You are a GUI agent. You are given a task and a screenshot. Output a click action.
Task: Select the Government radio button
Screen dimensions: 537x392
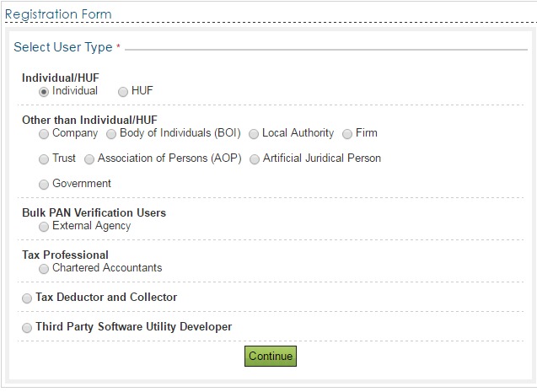point(44,185)
